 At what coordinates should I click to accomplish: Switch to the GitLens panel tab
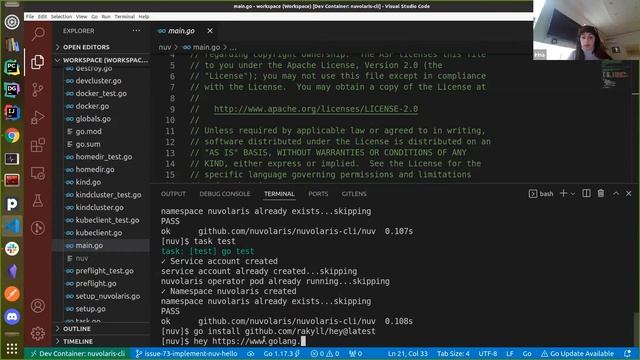coord(354,194)
